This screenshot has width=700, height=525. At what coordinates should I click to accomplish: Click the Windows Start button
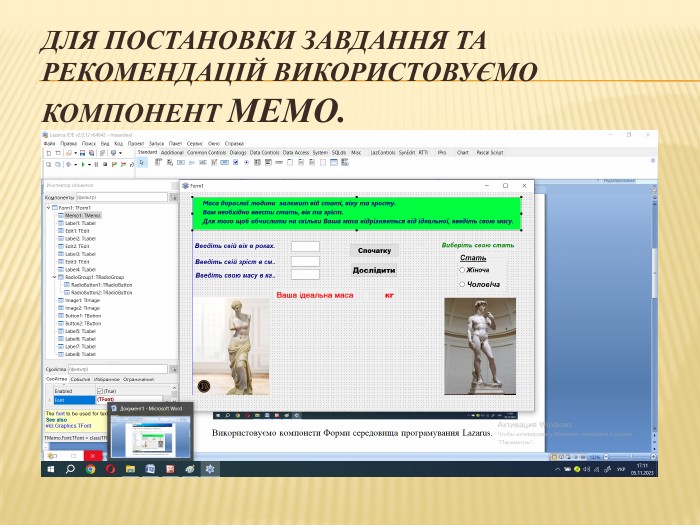coord(50,469)
